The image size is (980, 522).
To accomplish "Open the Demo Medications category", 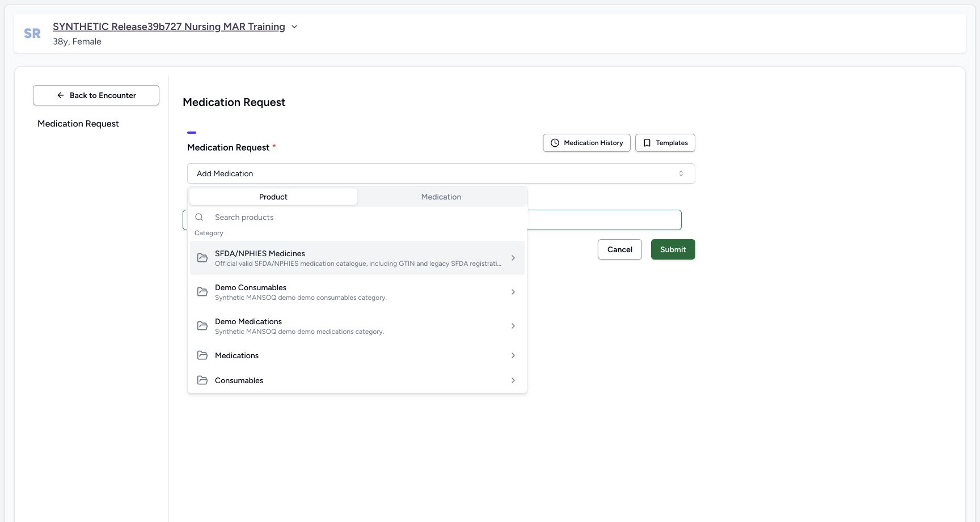I will point(357,326).
